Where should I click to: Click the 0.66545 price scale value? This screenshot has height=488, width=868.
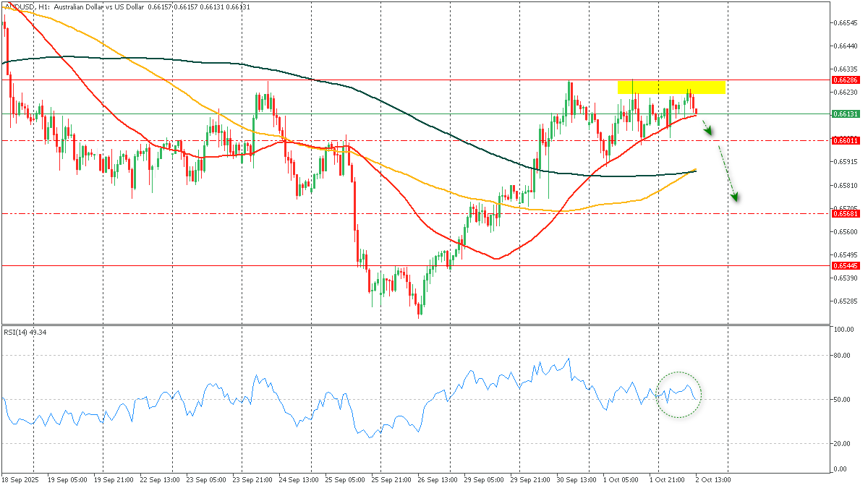[845, 22]
